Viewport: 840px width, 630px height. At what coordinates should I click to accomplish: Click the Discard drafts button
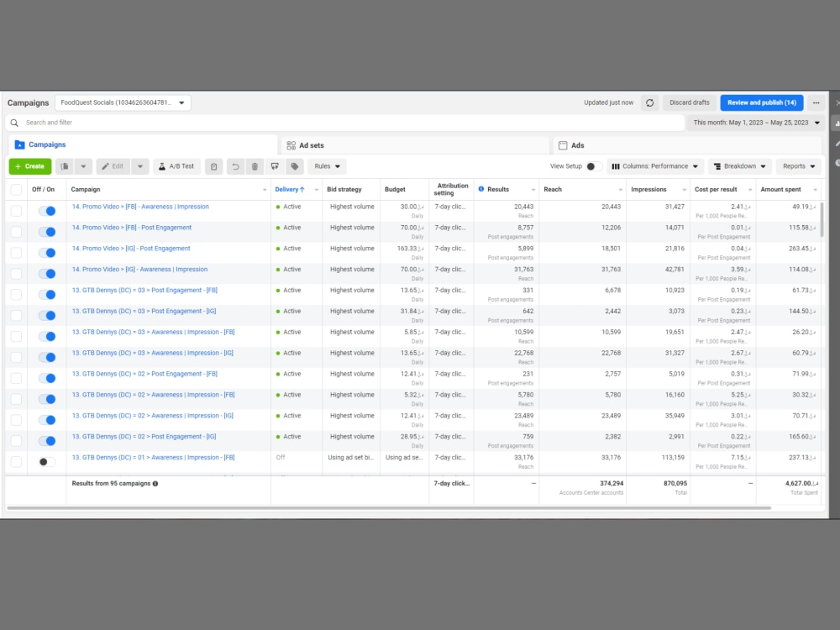(689, 102)
